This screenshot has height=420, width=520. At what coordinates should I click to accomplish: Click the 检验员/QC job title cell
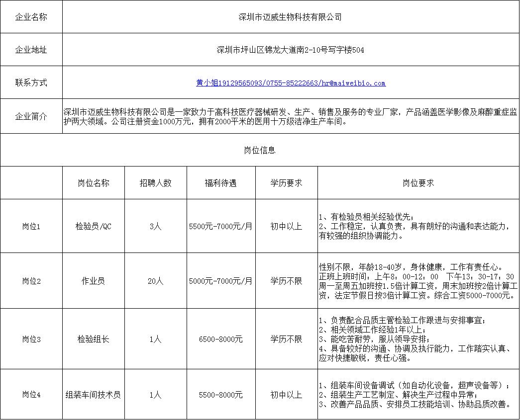(94, 226)
